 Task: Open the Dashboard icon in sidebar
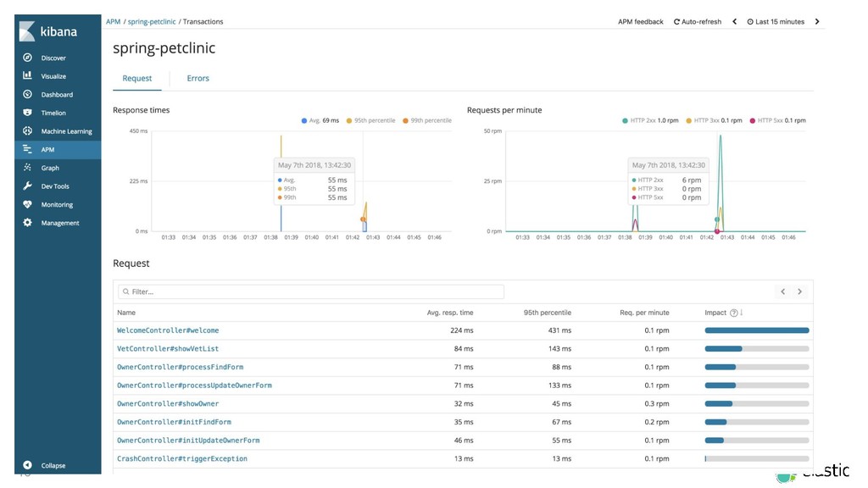click(27, 94)
